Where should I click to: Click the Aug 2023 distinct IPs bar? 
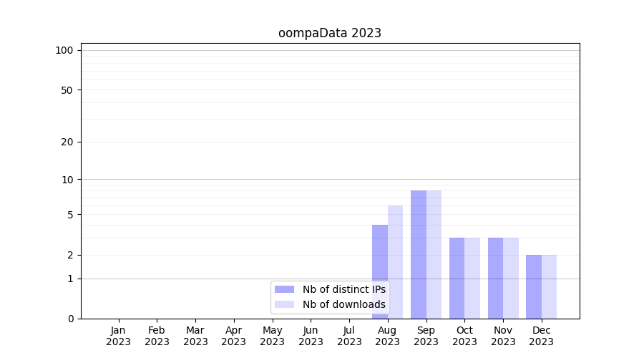(x=379, y=272)
